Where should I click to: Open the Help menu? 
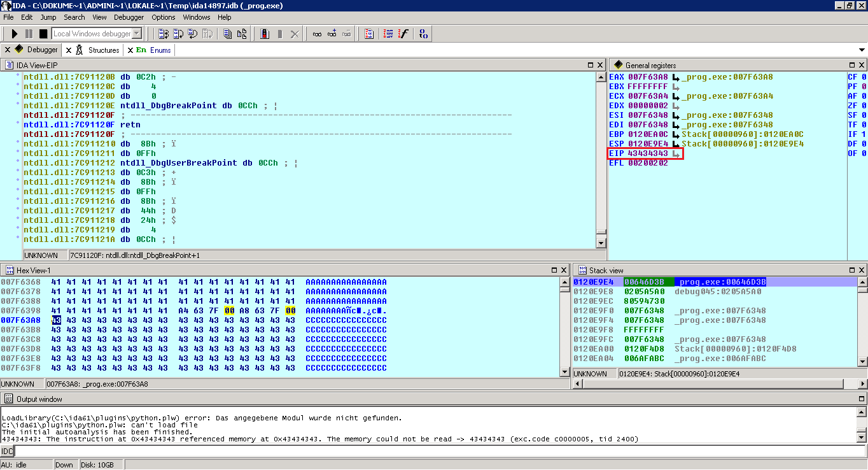(225, 17)
